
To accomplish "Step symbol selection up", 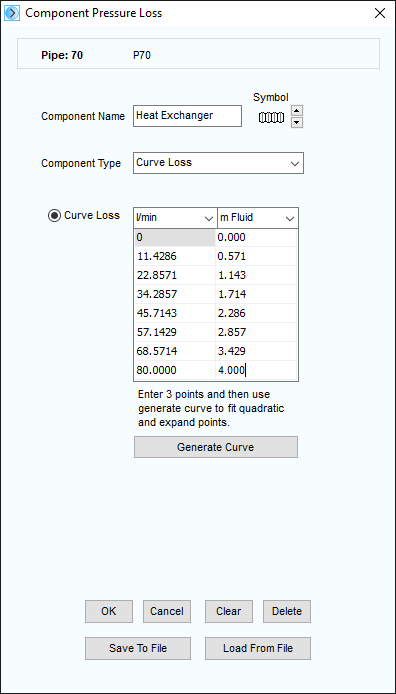I will [x=297, y=111].
